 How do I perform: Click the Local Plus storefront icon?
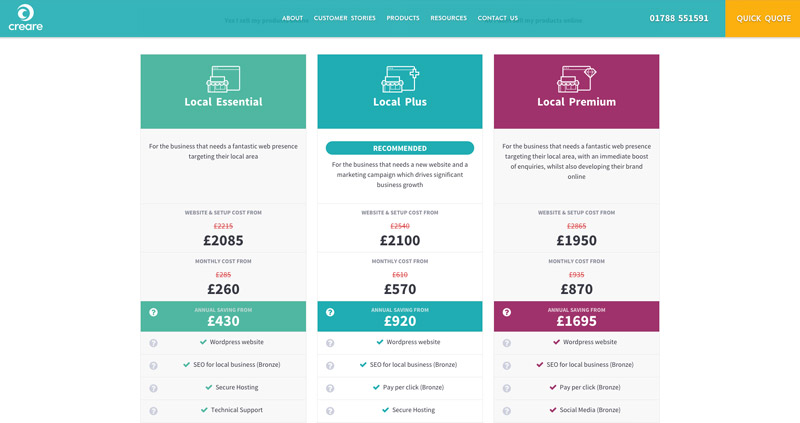(x=400, y=79)
